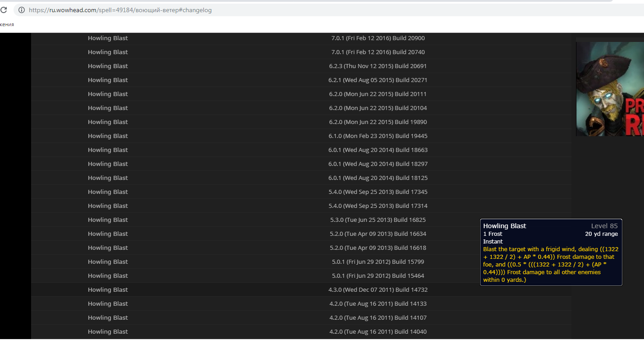Viewport: 644px width, 340px height.
Task: Click the 6.2.3 Build 20691 entry
Action: click(x=377, y=66)
